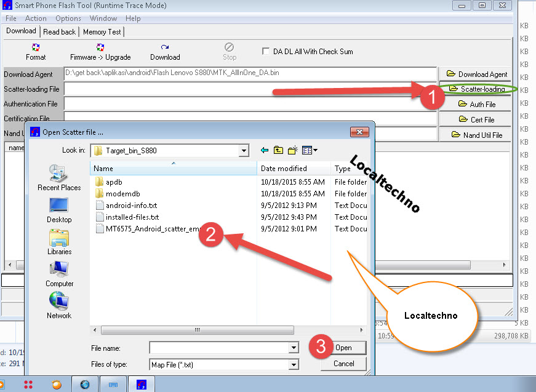Click Open in the scatter dialog
Screen dimensions: 536x392
click(x=344, y=348)
